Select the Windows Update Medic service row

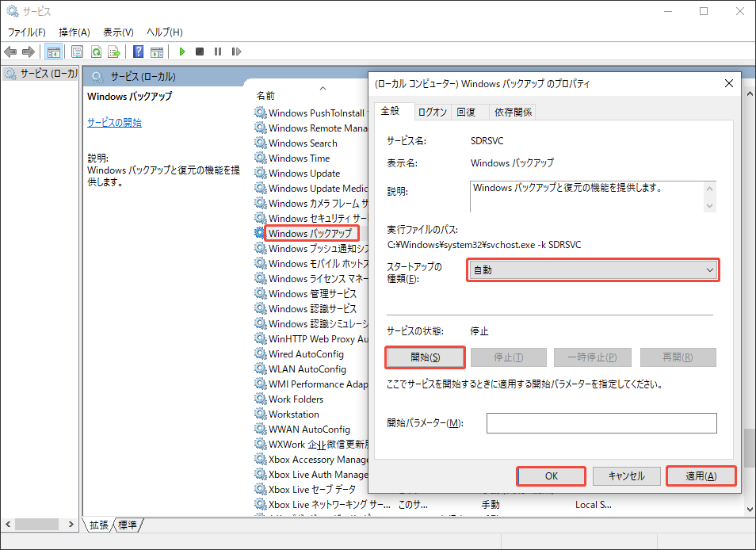311,188
